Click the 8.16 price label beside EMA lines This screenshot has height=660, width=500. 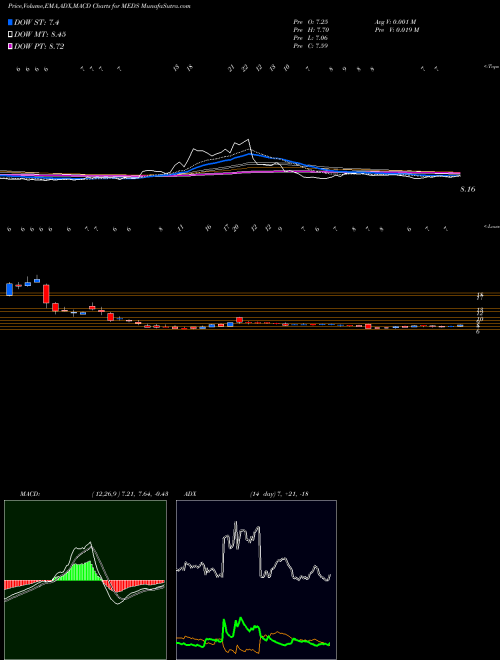[x=468, y=189]
